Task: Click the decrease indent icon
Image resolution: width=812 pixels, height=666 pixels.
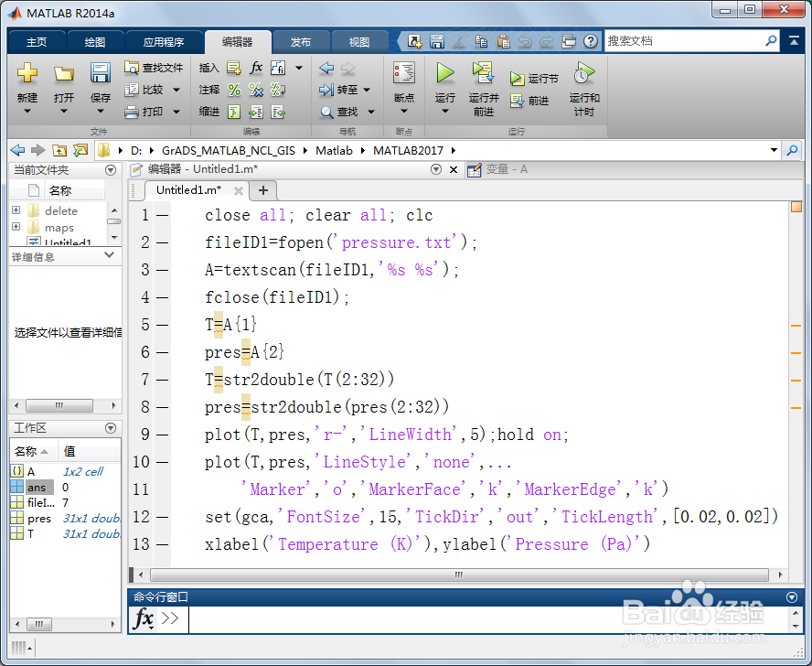Action: coord(278,112)
